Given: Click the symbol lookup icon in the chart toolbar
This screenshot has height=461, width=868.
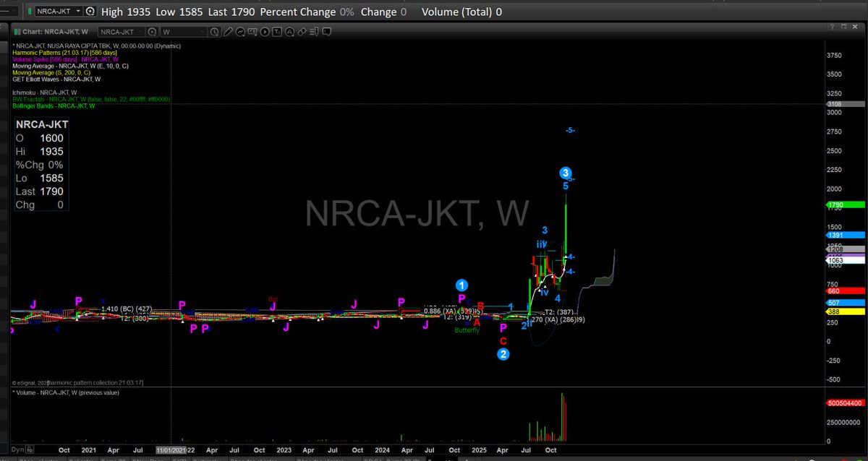Looking at the screenshot, I should coord(152,32).
